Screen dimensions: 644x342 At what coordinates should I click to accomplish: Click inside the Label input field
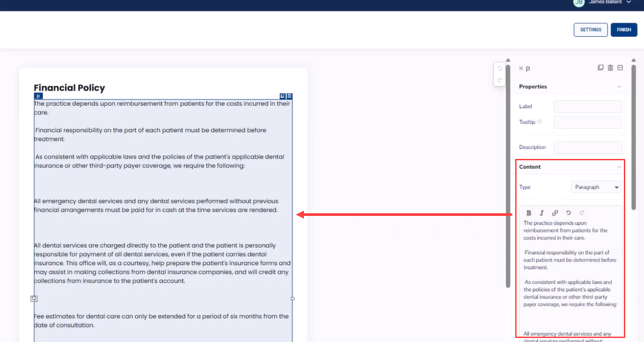coord(588,107)
